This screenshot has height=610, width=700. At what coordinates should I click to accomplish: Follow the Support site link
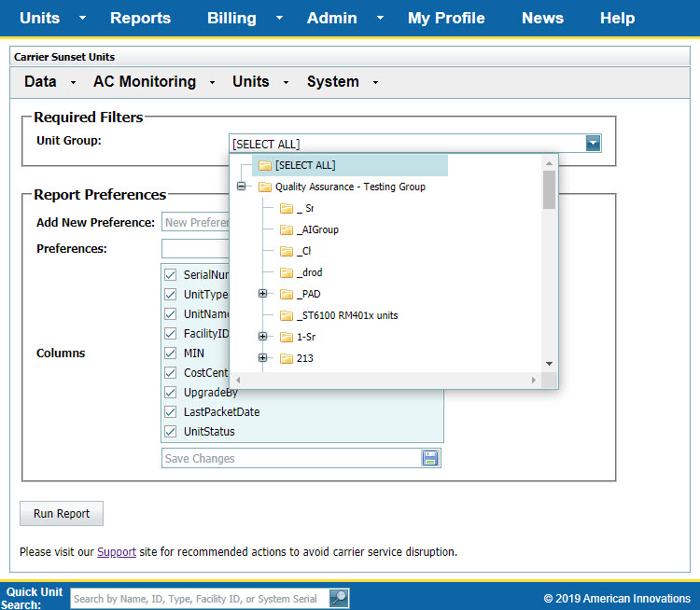pyautogui.click(x=117, y=551)
